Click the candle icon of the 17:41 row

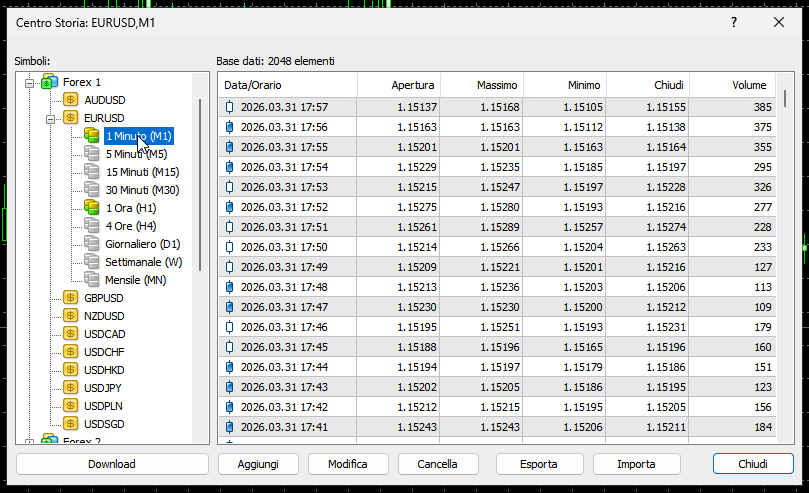tap(230, 428)
